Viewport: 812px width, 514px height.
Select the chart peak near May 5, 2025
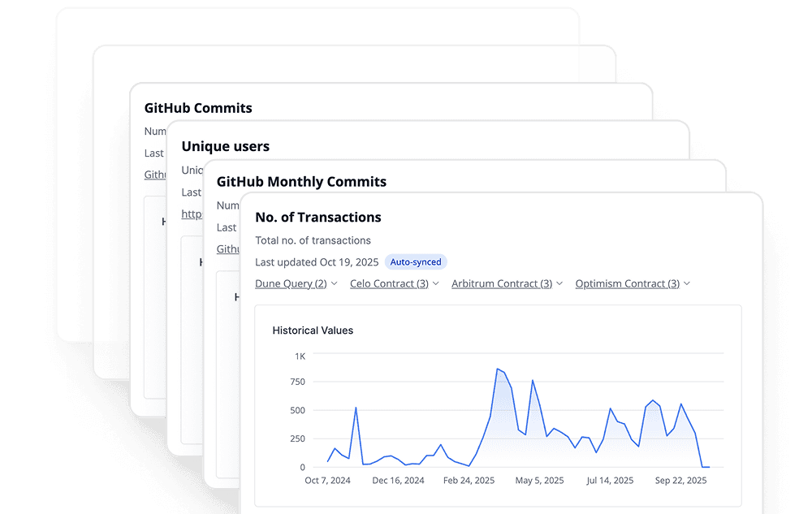click(x=533, y=379)
